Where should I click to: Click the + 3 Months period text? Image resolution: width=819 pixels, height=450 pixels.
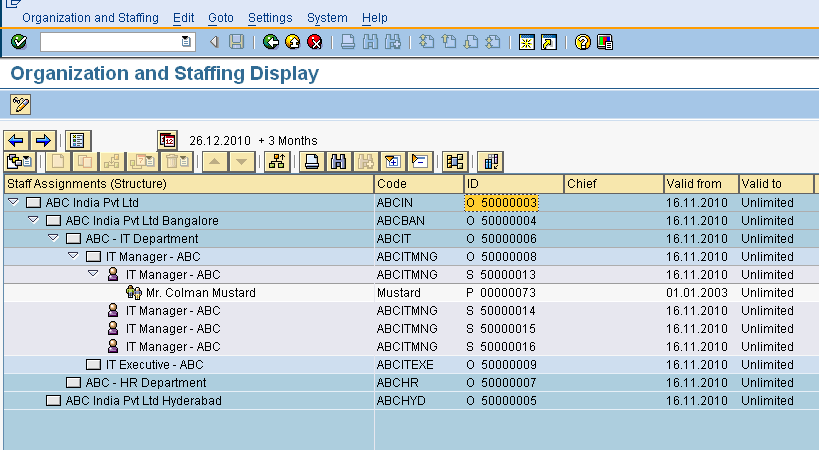[288, 141]
